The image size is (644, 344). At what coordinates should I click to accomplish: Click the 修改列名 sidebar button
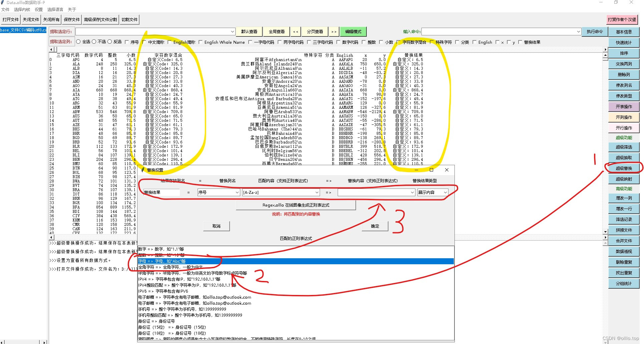point(624,85)
